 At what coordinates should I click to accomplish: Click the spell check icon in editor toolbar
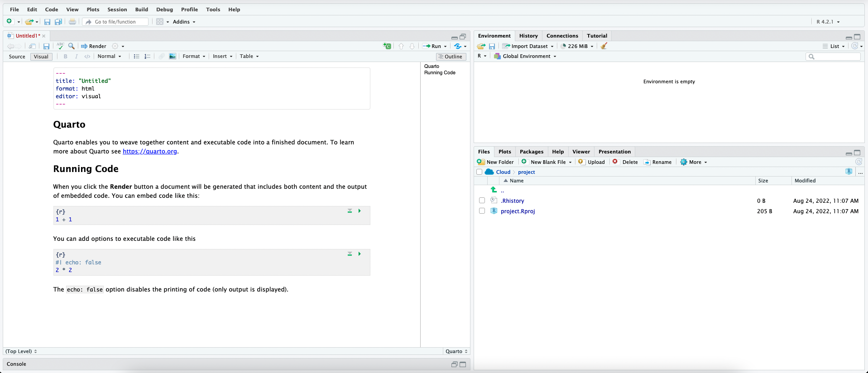(x=60, y=46)
